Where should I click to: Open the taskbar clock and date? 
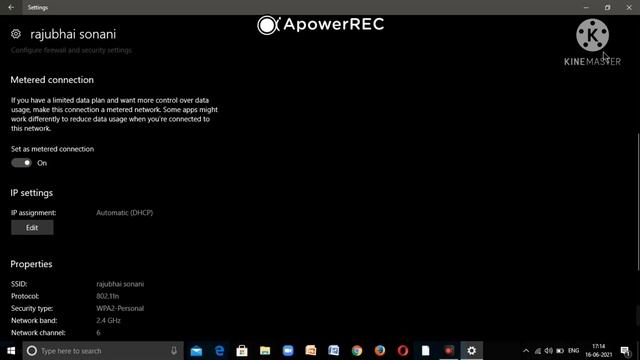tap(599, 351)
